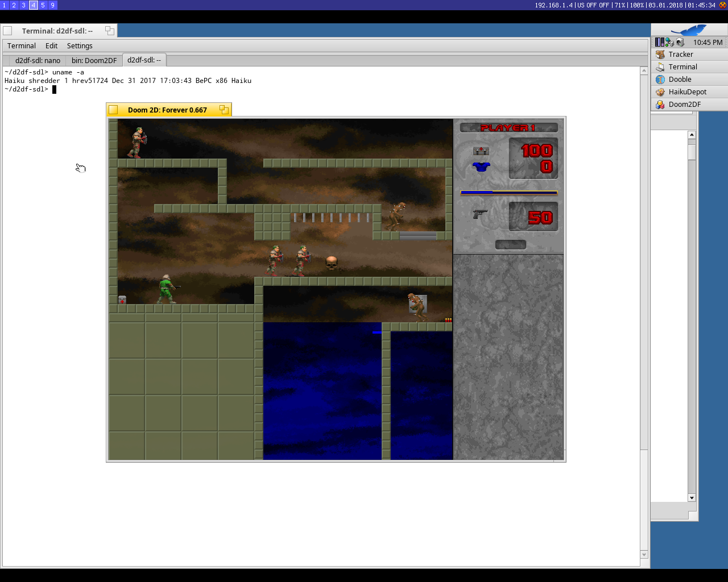Screen dimensions: 728x582
Task: Click the orange X icon in top status bar
Action: click(x=723, y=5)
